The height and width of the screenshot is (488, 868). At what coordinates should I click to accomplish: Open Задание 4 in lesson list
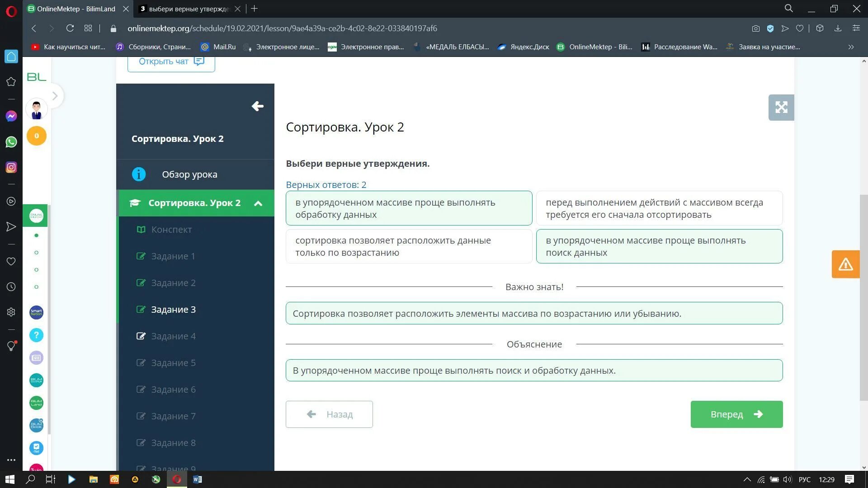[173, 336]
